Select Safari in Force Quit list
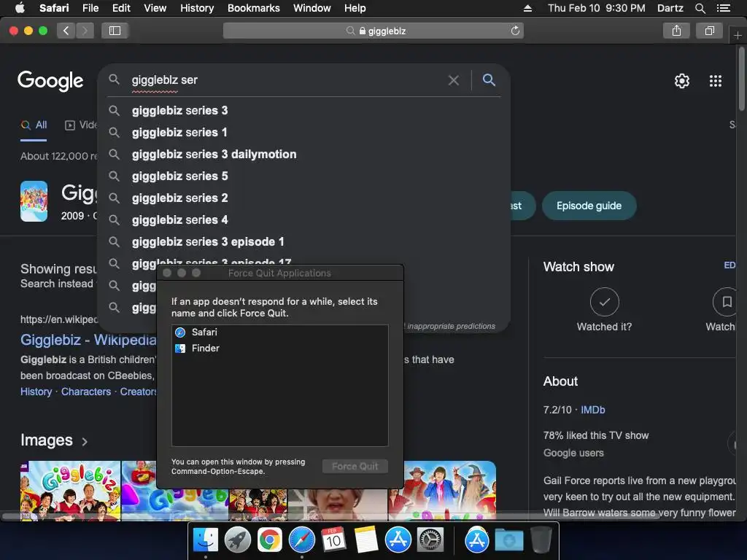This screenshot has height=560, width=747. click(279, 332)
